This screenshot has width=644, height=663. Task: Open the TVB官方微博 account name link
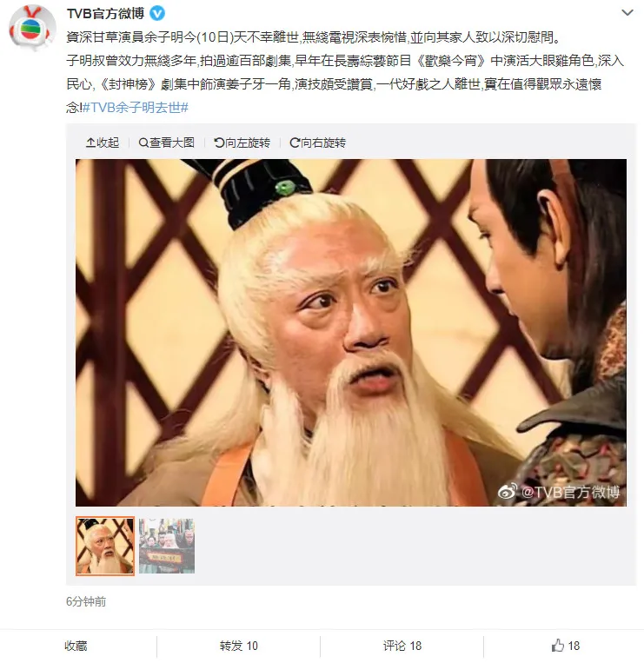(x=105, y=14)
